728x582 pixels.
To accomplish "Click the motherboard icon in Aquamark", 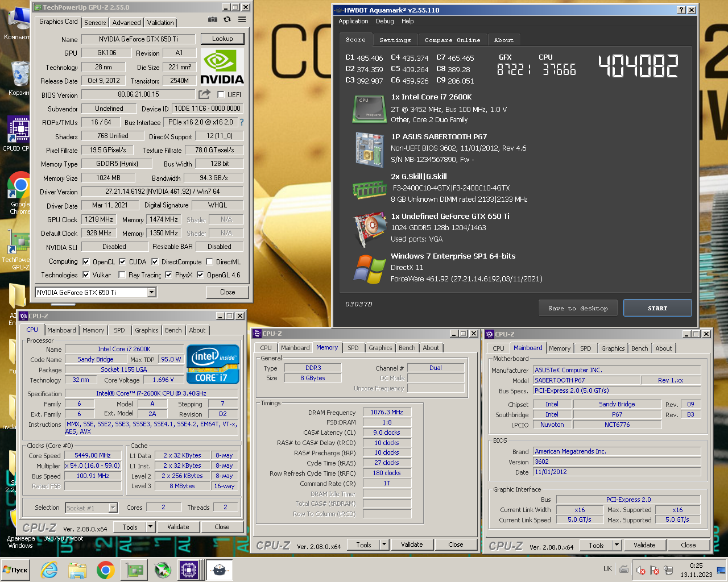I will 369,149.
